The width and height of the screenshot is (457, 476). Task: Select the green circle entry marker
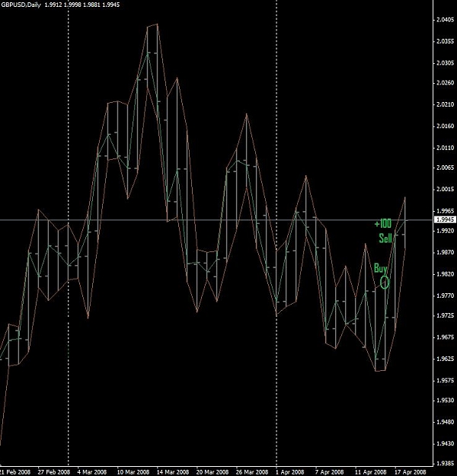pyautogui.click(x=385, y=283)
